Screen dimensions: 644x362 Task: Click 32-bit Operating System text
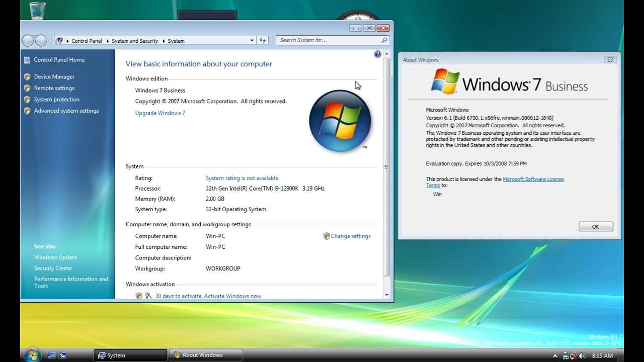(x=236, y=210)
